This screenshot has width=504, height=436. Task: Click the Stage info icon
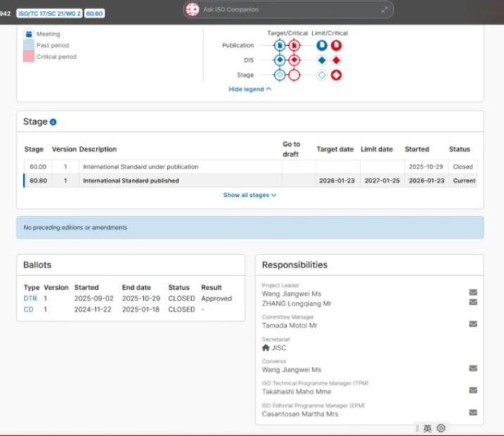click(53, 122)
